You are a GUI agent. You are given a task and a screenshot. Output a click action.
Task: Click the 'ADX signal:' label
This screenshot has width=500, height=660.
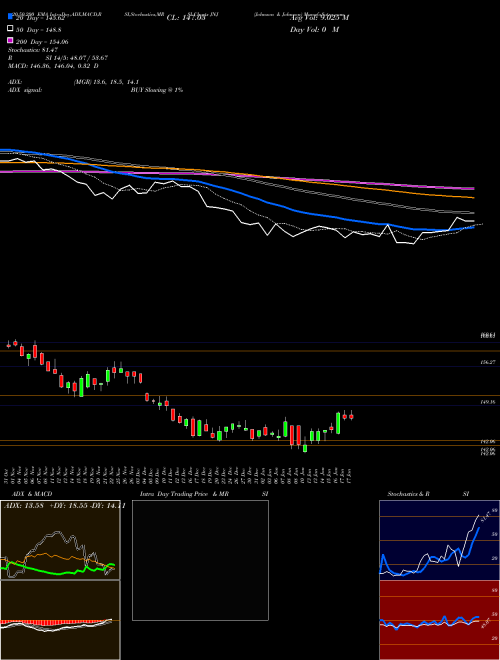click(x=25, y=90)
